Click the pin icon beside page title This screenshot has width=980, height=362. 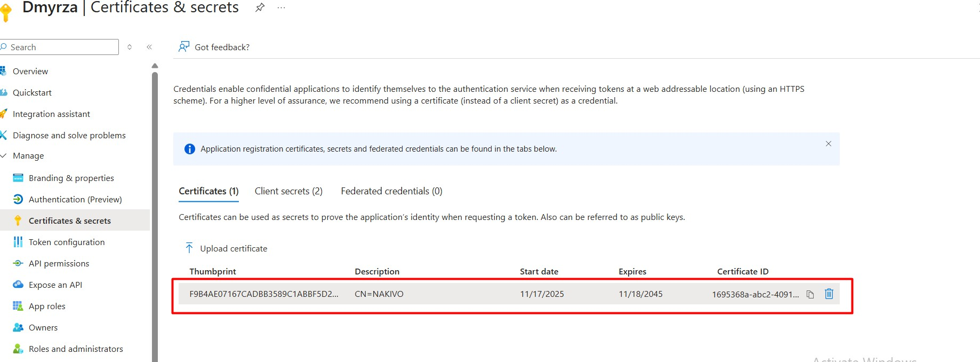260,7
